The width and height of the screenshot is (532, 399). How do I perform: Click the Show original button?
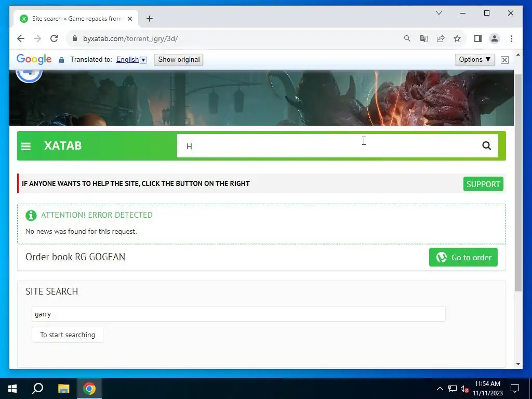179,60
